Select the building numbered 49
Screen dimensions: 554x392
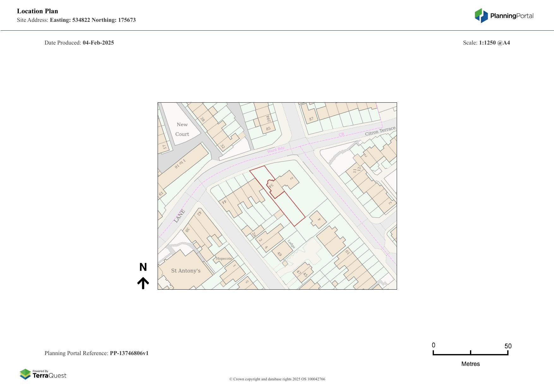[x=280, y=254]
